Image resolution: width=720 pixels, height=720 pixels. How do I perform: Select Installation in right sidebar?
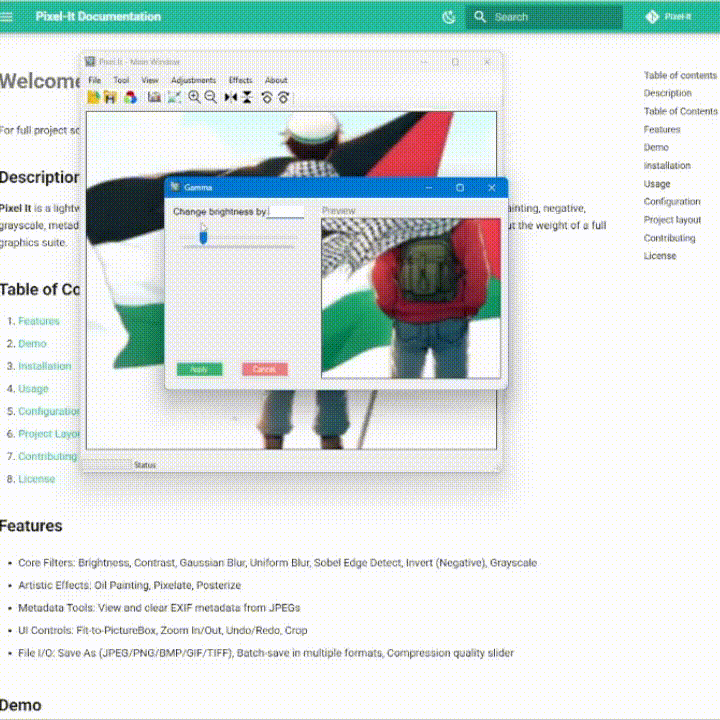click(x=667, y=166)
